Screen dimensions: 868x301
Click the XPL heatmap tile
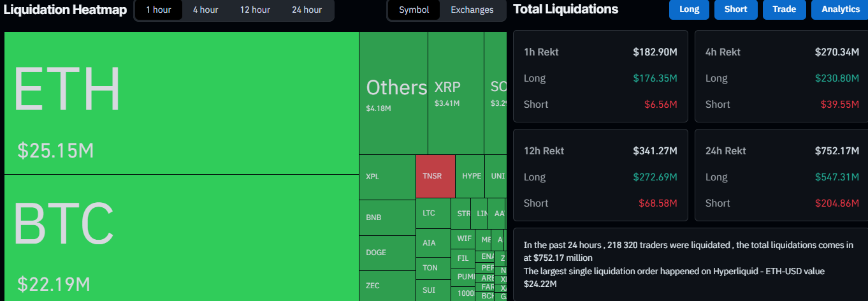[x=387, y=177]
